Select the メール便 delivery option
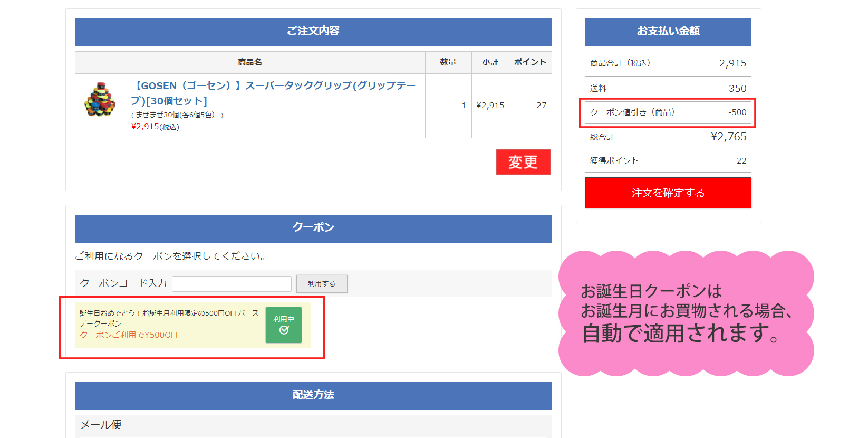 click(101, 425)
